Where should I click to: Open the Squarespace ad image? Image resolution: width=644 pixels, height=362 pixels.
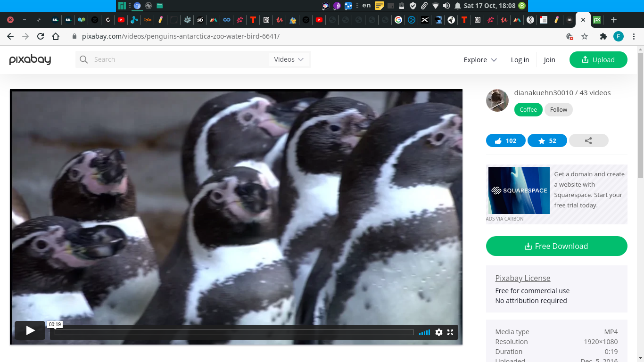click(x=519, y=190)
